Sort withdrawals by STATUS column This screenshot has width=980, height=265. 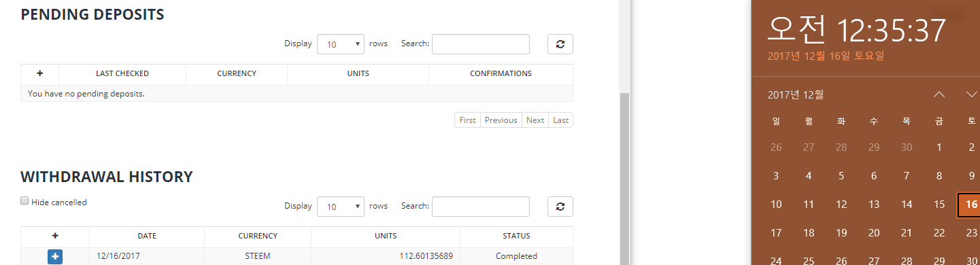point(517,236)
